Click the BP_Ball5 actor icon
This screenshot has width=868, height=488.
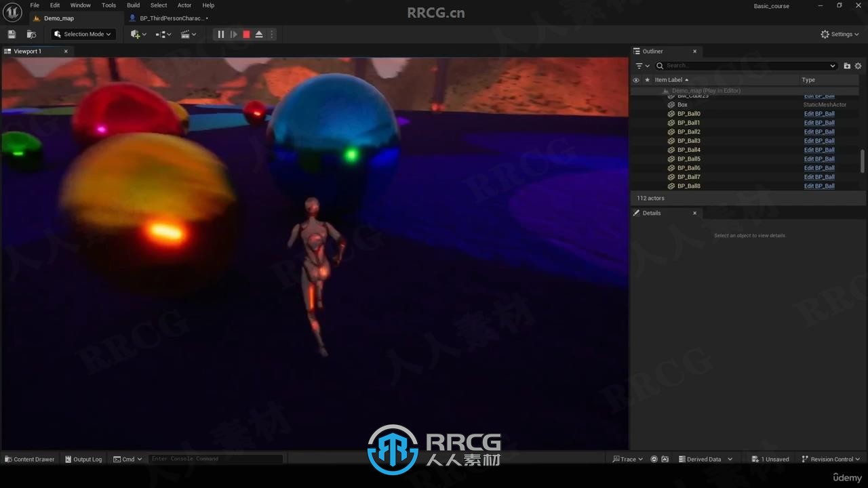click(x=671, y=159)
